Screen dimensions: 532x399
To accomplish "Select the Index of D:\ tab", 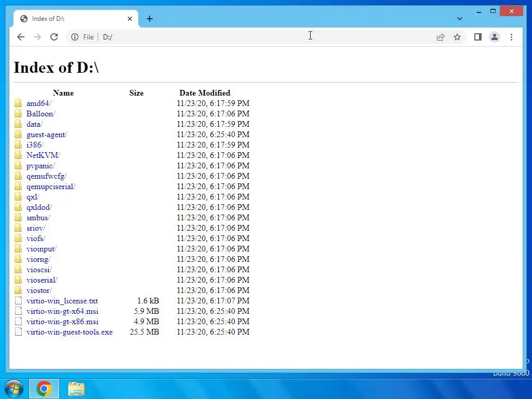I will tap(76, 19).
